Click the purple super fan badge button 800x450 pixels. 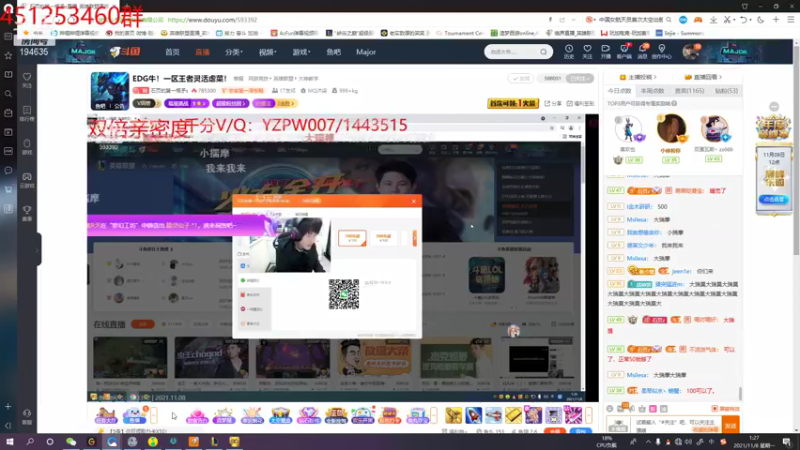click(231, 104)
